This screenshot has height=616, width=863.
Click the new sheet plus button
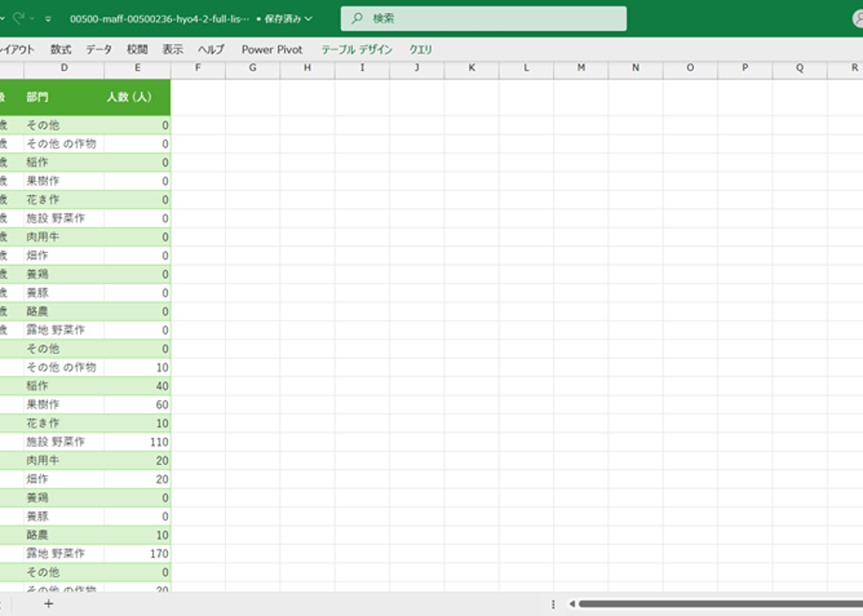pyautogui.click(x=49, y=604)
